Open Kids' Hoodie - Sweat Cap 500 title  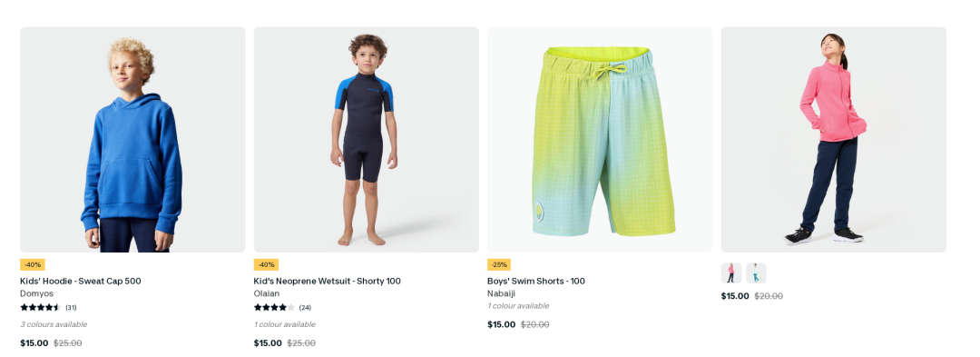pos(81,282)
